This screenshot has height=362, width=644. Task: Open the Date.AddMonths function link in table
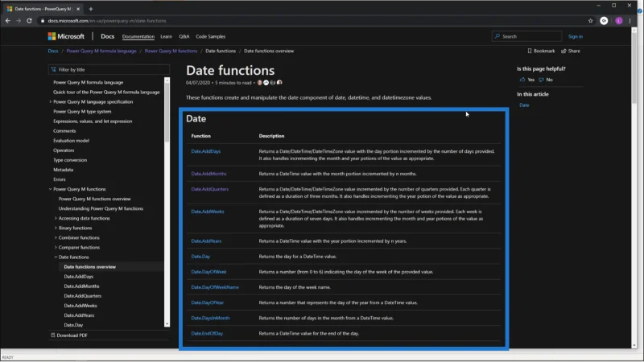point(208,174)
